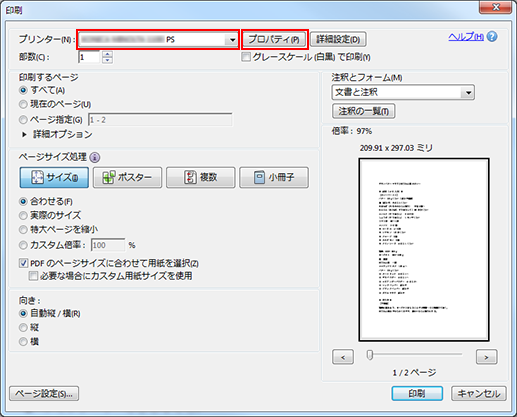Choose the ポスター poster layout button

127,177
